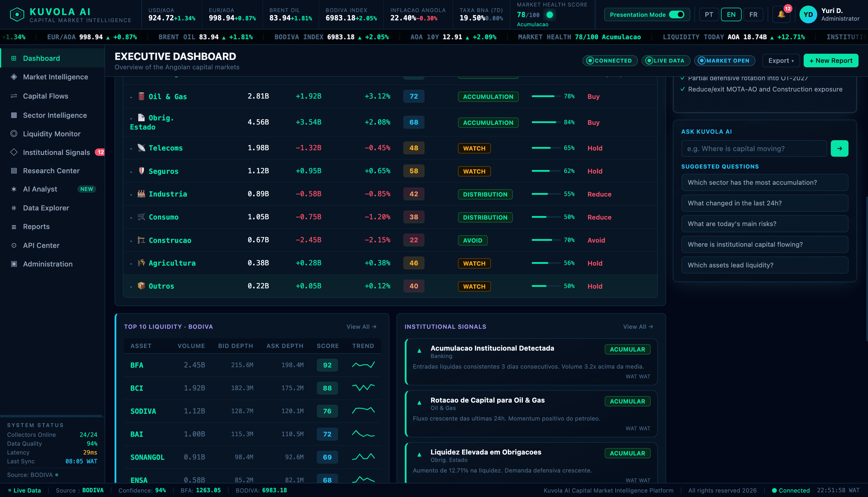Switch language to PT

(x=709, y=15)
